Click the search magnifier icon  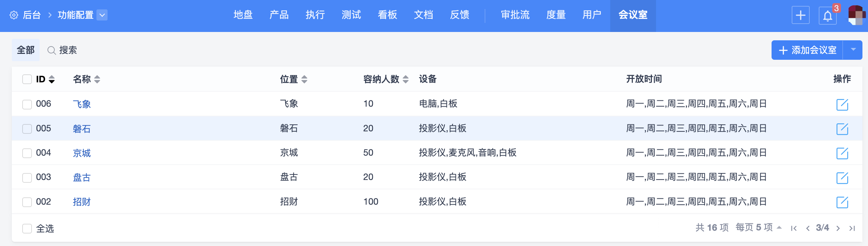tap(52, 50)
